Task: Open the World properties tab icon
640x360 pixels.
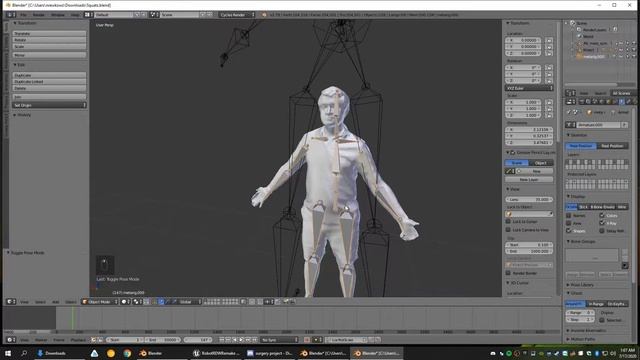Action: 601,102
